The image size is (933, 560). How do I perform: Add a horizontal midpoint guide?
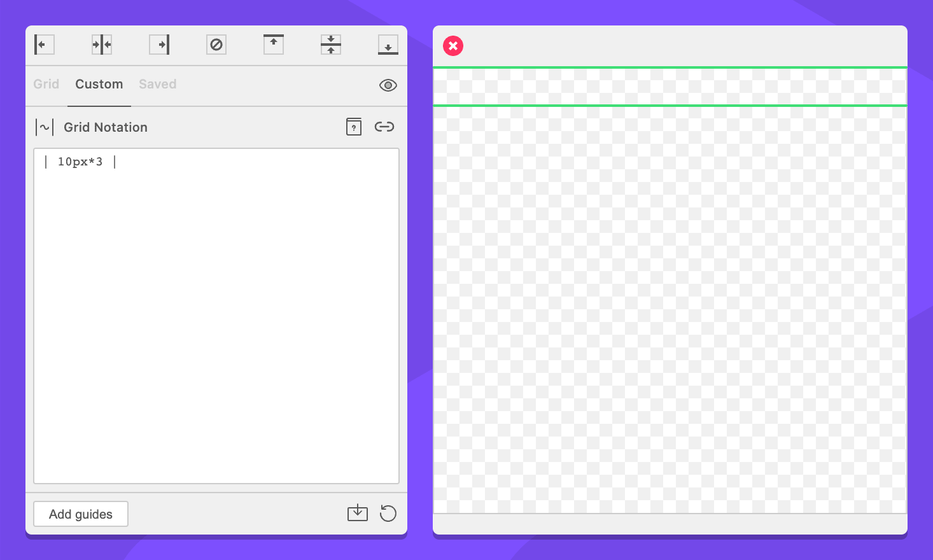point(331,45)
